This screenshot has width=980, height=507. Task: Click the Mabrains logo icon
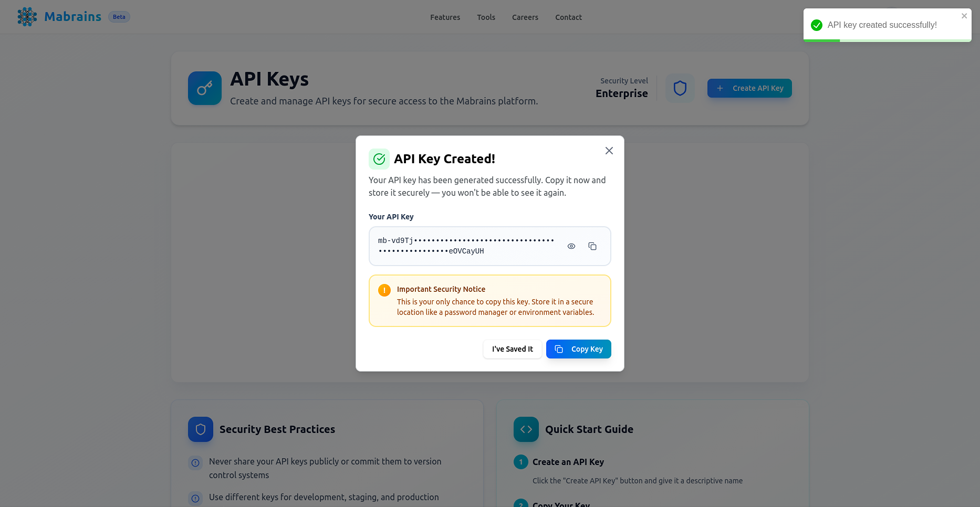(26, 16)
